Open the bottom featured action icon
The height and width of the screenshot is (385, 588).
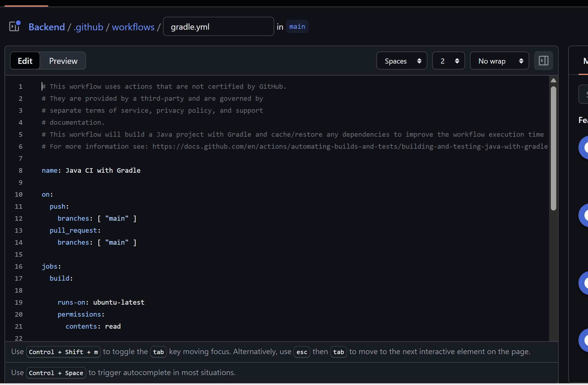coord(584,340)
